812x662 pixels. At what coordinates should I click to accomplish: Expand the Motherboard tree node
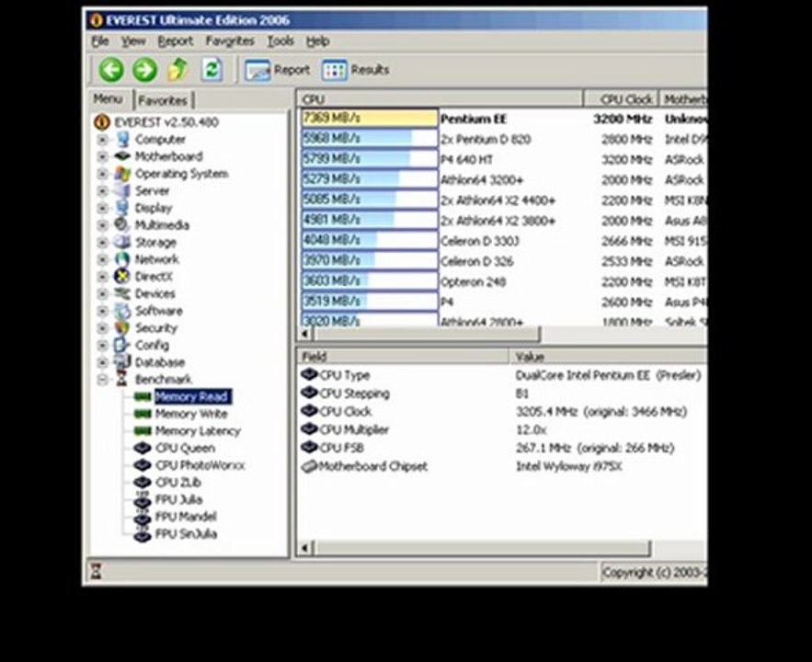pos(103,156)
